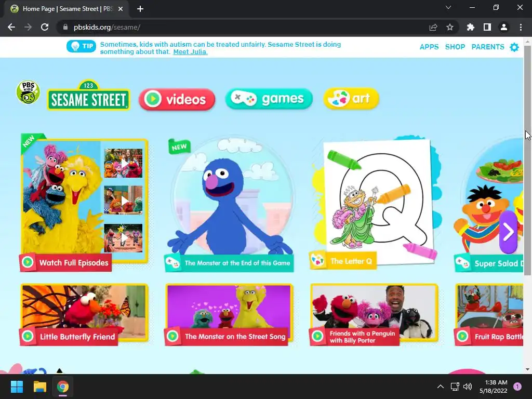Advance carousel with purple next arrow
Image resolution: width=532 pixels, height=399 pixels.
click(508, 232)
